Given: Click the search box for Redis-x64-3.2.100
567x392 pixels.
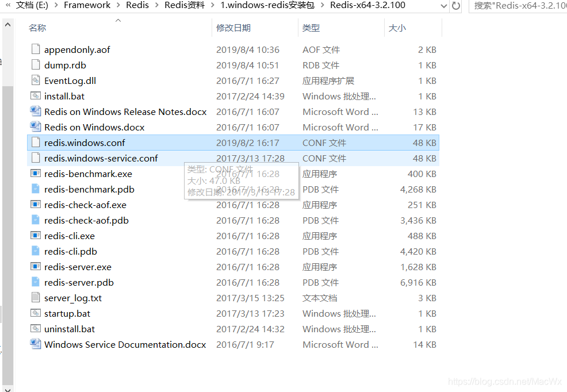Looking at the screenshot, I should pyautogui.click(x=518, y=6).
